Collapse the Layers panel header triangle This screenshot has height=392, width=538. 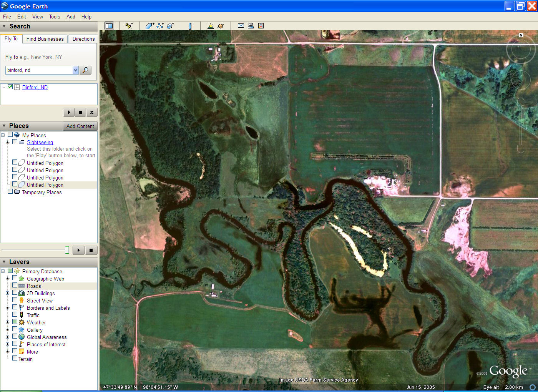click(4, 262)
